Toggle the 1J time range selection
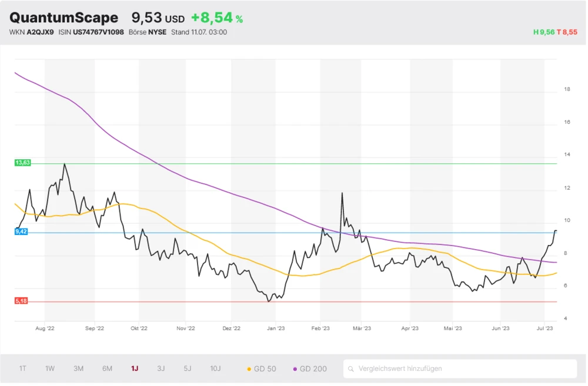The image size is (588, 386). 134,368
